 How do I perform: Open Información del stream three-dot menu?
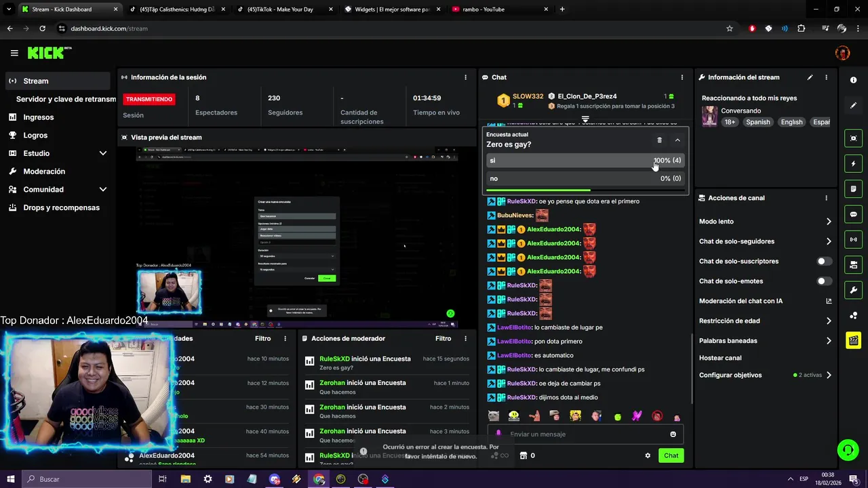click(x=826, y=77)
